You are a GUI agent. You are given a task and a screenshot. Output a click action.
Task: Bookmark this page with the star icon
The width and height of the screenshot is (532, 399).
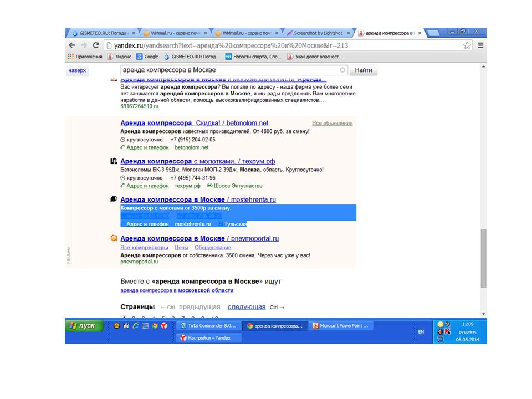point(467,45)
